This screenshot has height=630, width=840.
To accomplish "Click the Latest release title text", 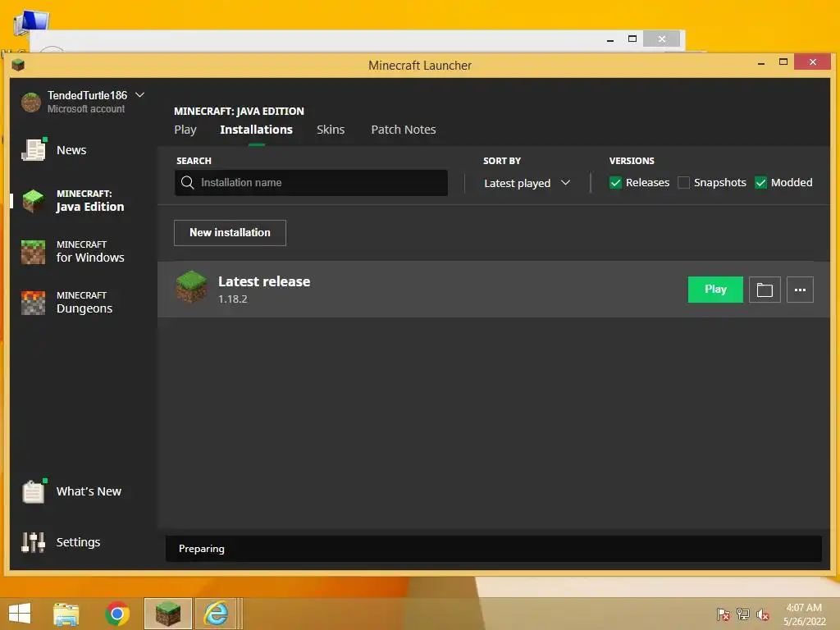I will tap(264, 281).
